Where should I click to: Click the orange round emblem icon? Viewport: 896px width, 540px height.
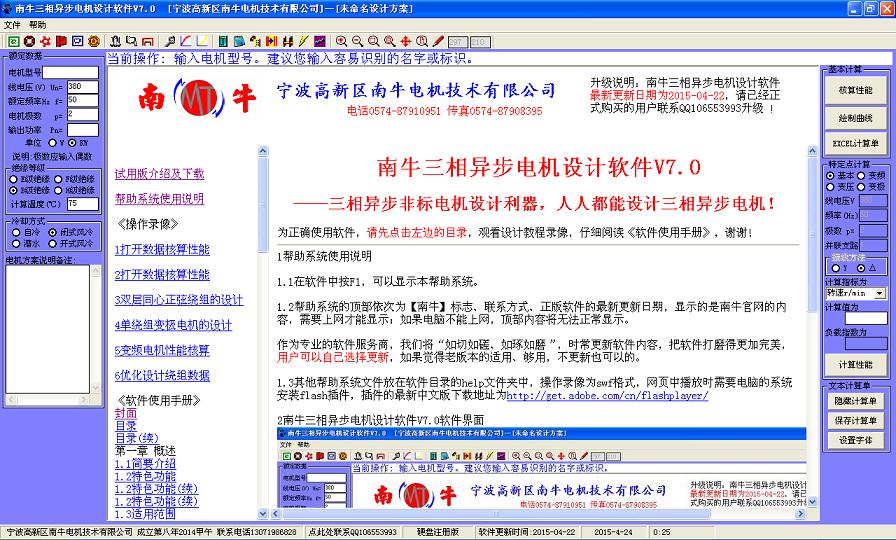[94, 41]
